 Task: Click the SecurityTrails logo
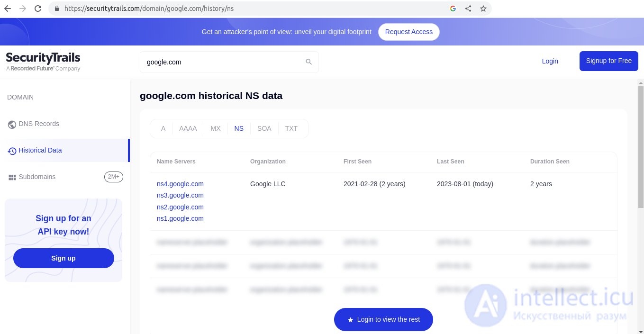point(43,62)
